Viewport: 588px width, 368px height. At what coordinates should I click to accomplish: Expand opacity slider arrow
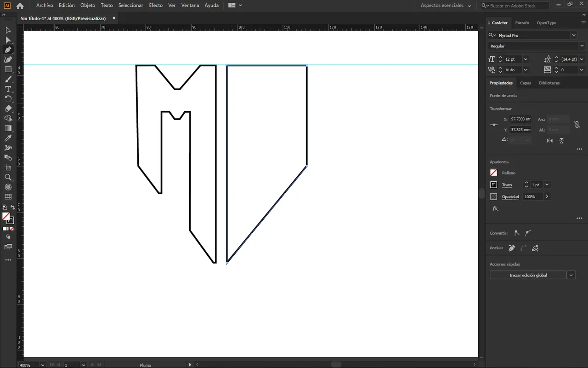(x=547, y=196)
